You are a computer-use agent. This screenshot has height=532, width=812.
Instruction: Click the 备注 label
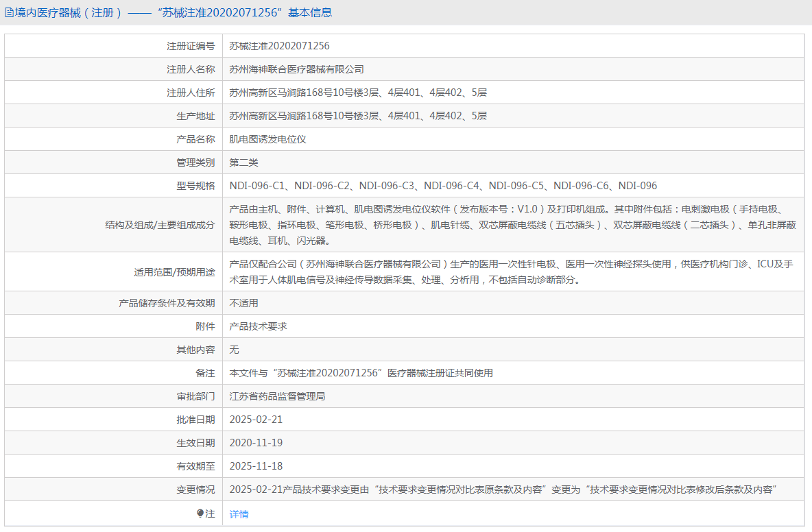(205, 373)
